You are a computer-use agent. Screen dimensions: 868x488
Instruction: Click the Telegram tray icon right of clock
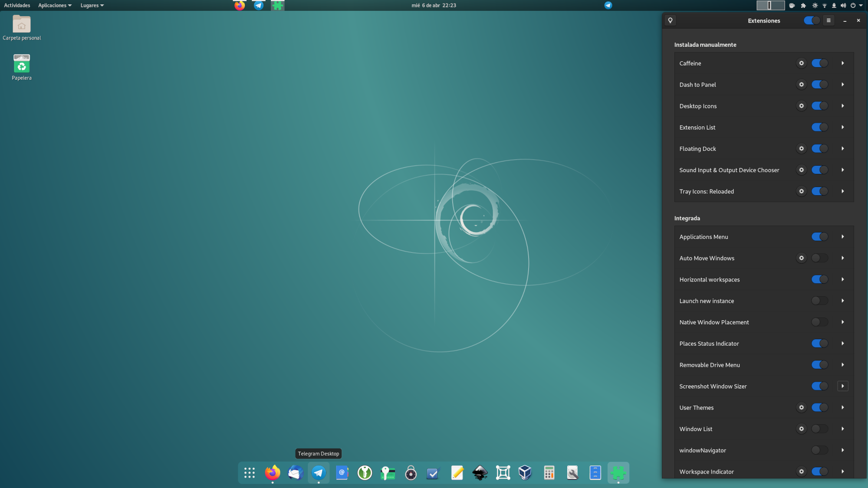click(x=608, y=5)
